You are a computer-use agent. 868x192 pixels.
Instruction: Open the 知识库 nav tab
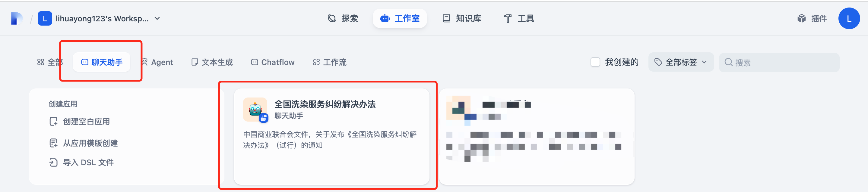tap(462, 18)
